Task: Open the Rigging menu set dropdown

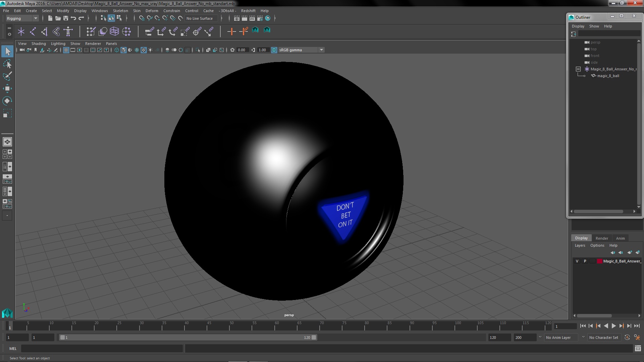Action: coord(22,18)
